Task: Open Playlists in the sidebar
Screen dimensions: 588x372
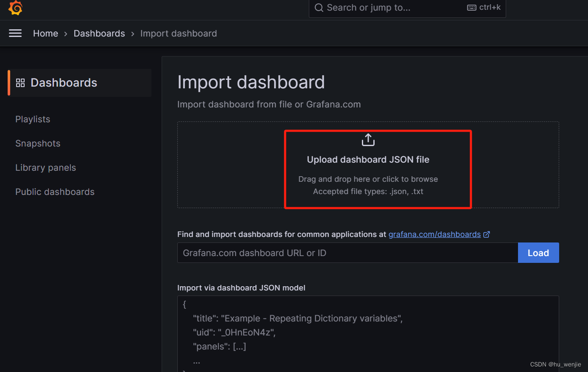Action: pyautogui.click(x=33, y=119)
